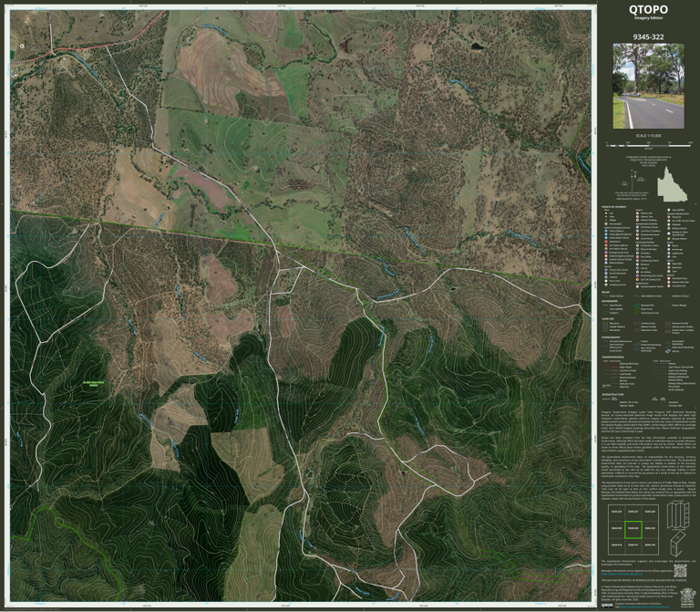700x612 pixels.
Task: Click the National Park boundary symbol
Action: pos(636,306)
